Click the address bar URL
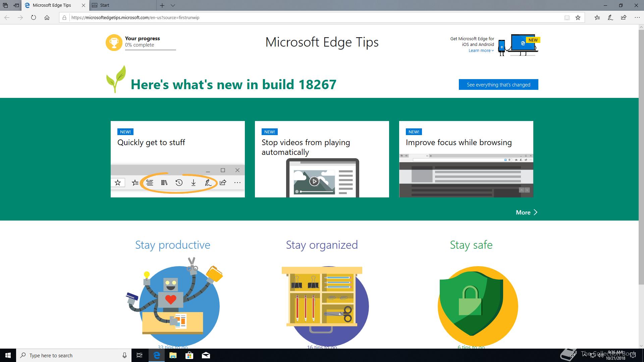 click(x=135, y=18)
